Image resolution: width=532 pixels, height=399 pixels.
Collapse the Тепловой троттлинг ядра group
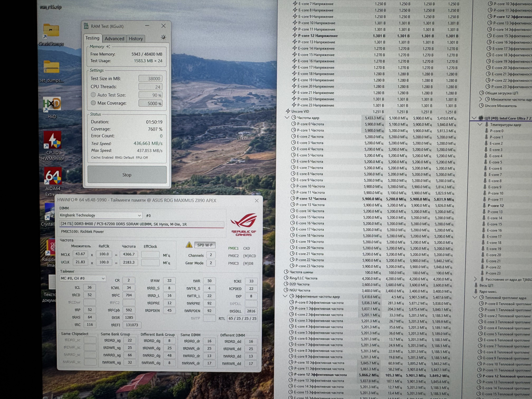pos(475,298)
